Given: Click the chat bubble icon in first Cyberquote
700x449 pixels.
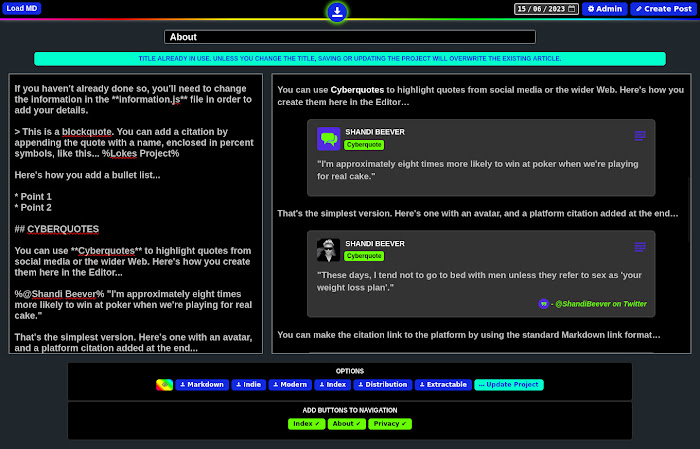Looking at the screenshot, I should point(328,138).
